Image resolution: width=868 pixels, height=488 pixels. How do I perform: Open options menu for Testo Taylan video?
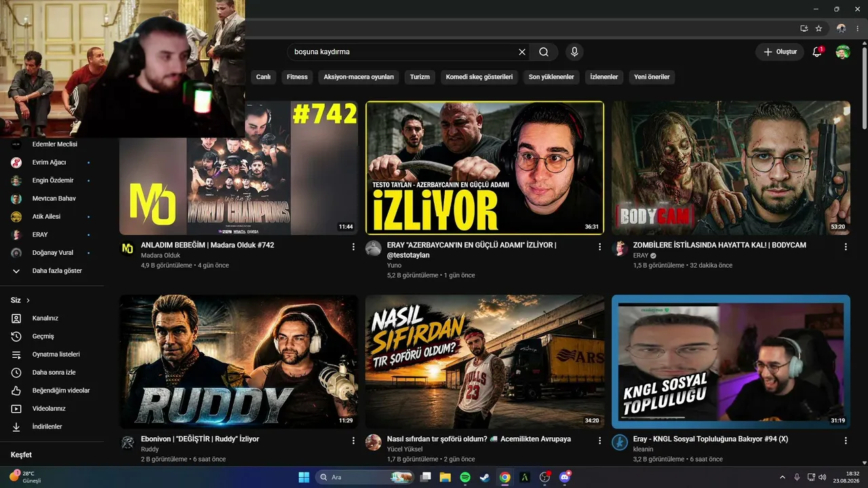[599, 247]
